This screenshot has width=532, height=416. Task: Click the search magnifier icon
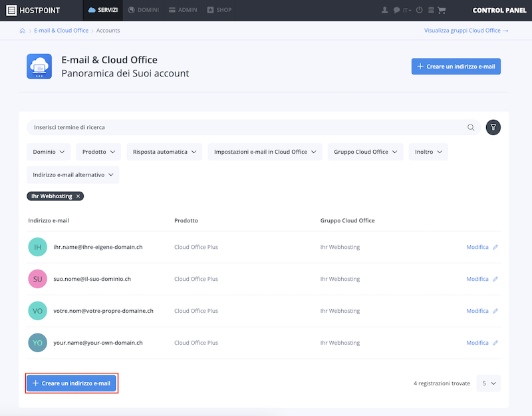pyautogui.click(x=471, y=127)
